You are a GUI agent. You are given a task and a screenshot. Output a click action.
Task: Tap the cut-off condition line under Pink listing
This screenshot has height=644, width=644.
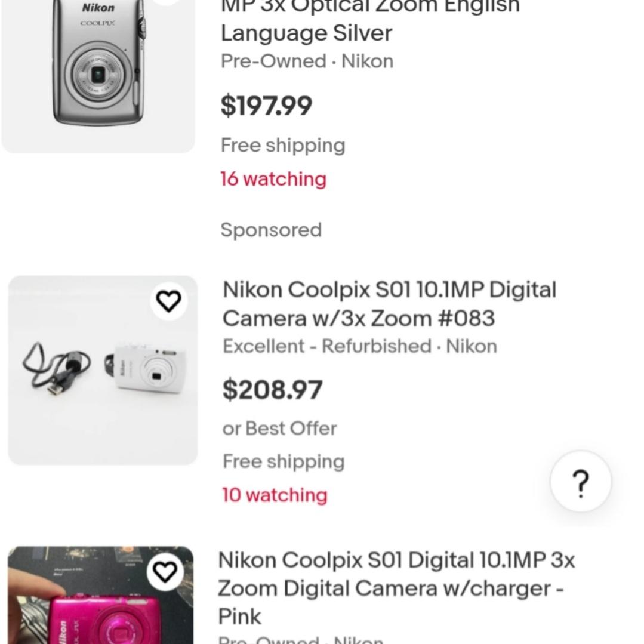(x=300, y=640)
